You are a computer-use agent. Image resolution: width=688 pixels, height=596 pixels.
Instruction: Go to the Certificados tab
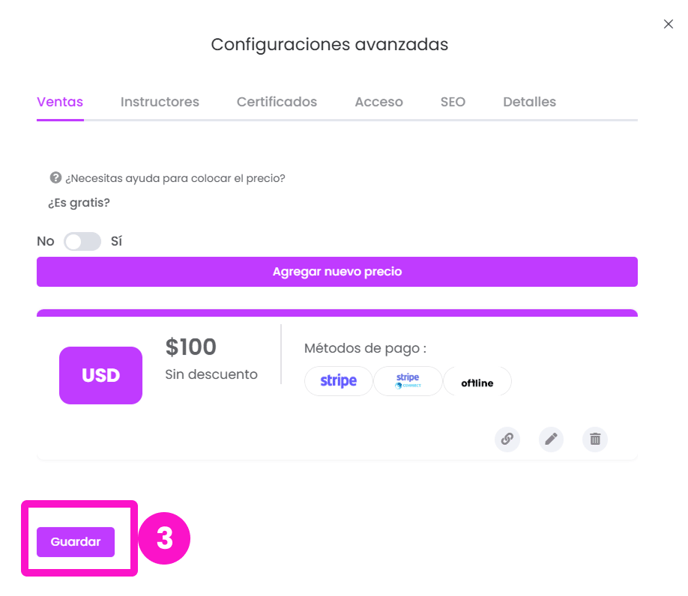277,102
